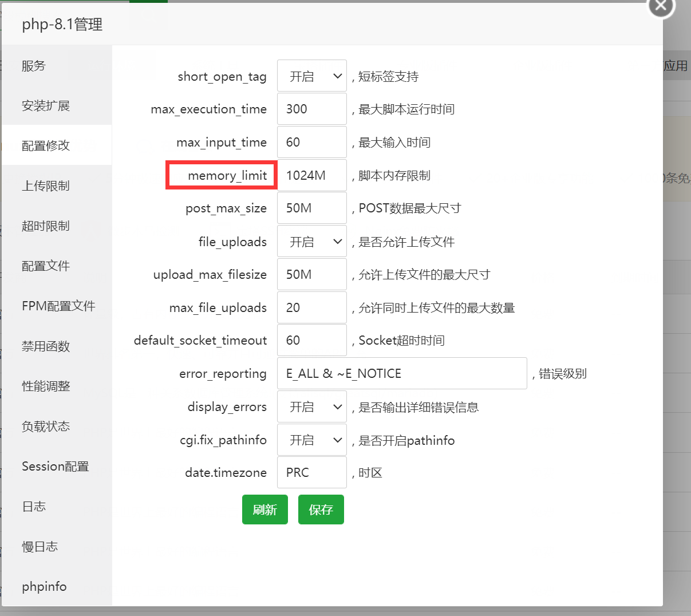Expand the cgi.fix_pathinfo dropdown
Viewport: 691px width, 616px height.
click(x=311, y=440)
